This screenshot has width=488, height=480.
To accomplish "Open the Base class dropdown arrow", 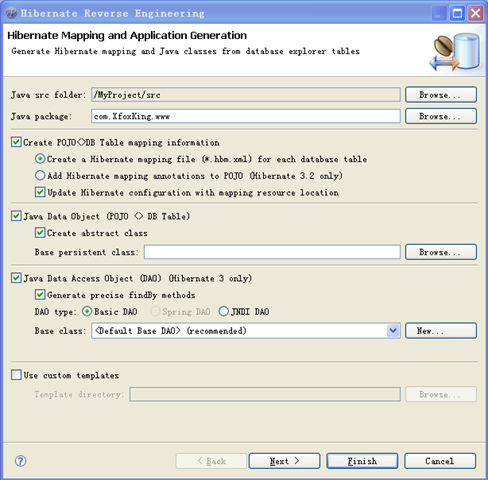I will pos(393,331).
